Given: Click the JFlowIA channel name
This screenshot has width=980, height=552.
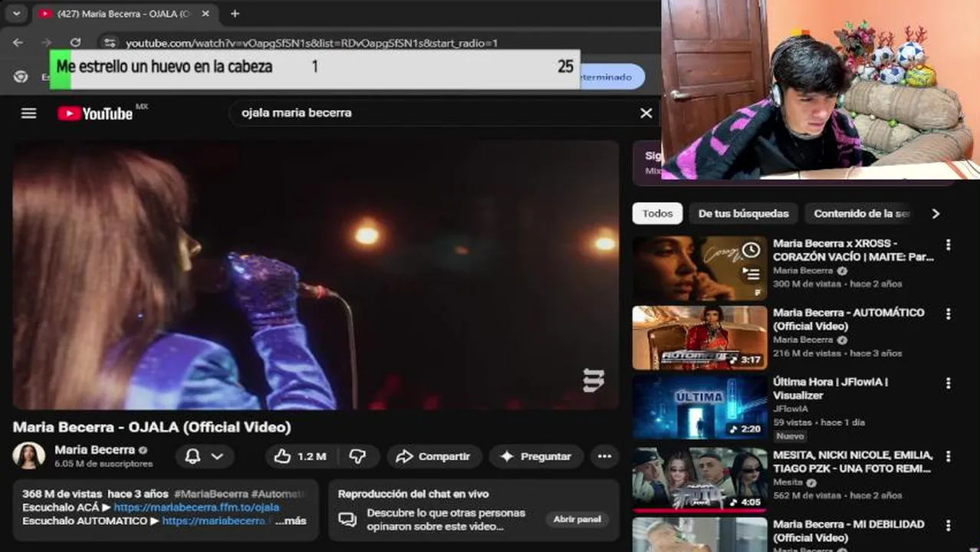Looking at the screenshot, I should [x=790, y=409].
